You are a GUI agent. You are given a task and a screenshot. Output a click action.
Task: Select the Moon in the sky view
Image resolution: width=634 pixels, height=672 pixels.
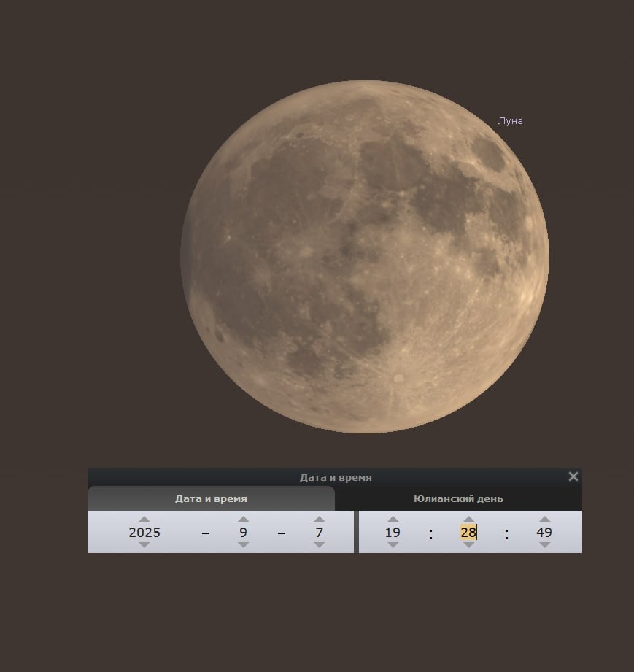coord(364,257)
